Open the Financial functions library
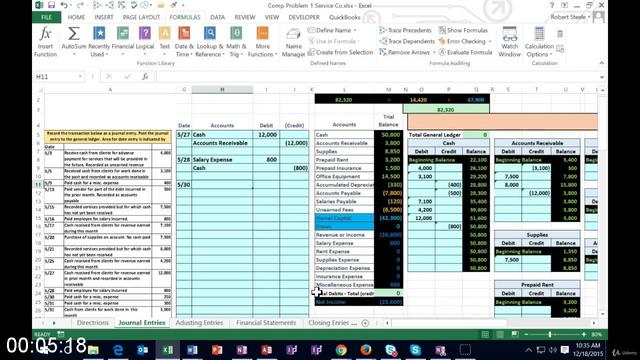This screenshot has width=640, height=360. 122,42
